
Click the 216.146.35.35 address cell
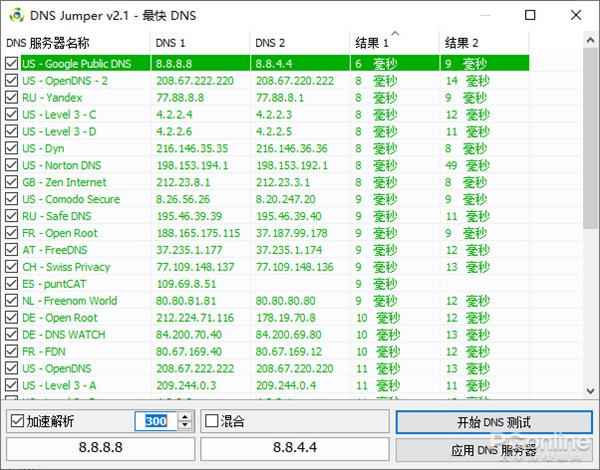tap(192, 148)
